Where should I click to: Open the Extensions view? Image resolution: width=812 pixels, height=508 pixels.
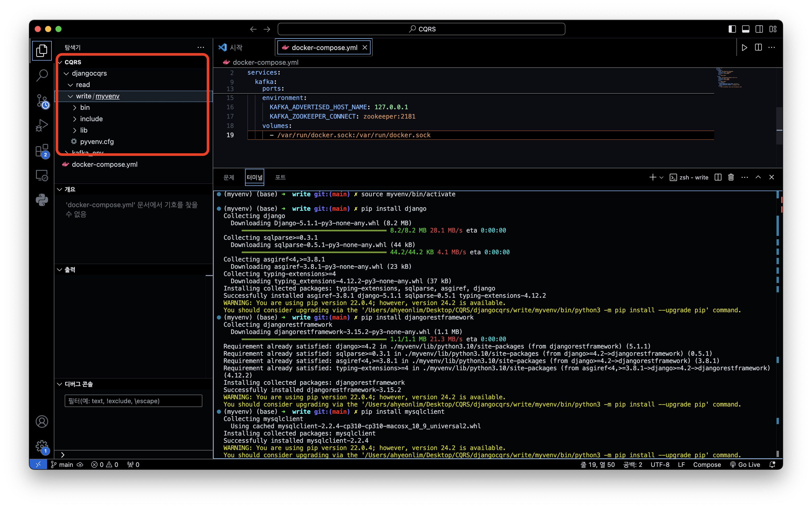point(42,150)
